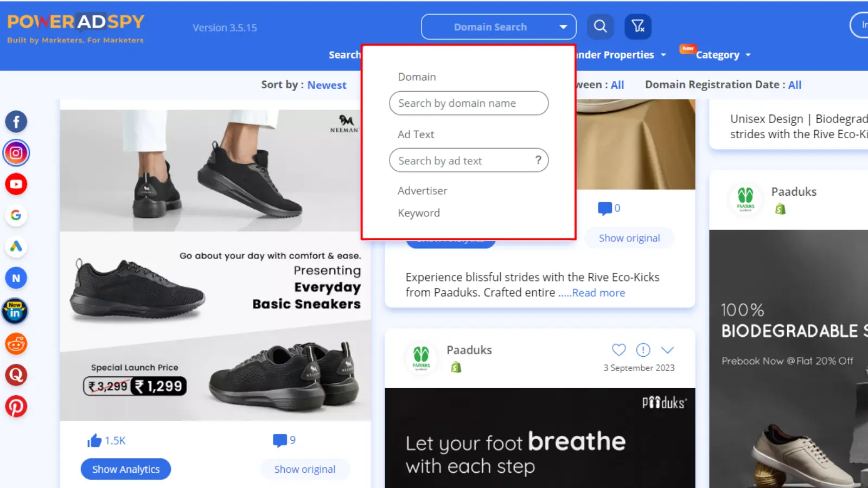This screenshot has height=488, width=868.
Task: Open the YouTube ads platform icon
Action: click(16, 184)
